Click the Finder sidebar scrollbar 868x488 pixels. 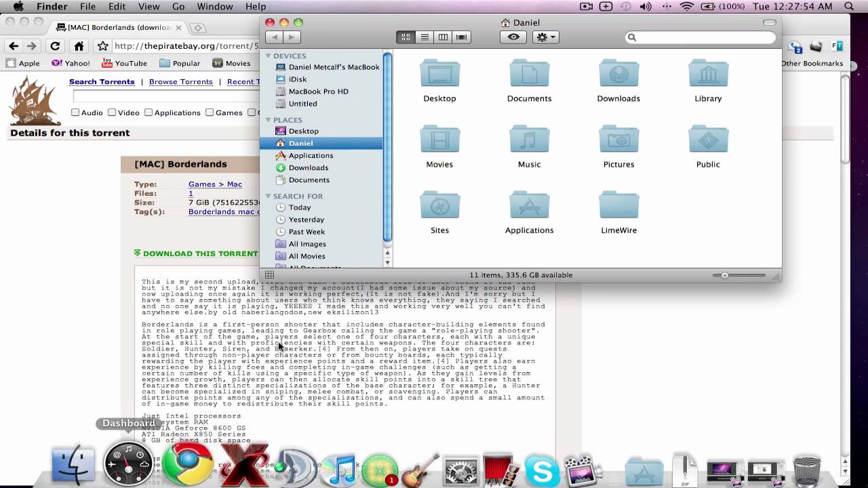[x=387, y=146]
